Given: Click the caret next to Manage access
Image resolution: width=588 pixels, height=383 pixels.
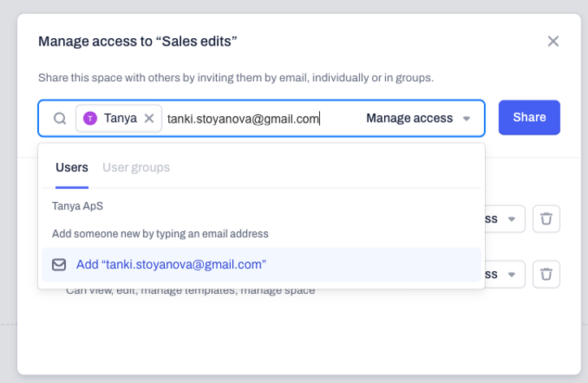Looking at the screenshot, I should [x=466, y=118].
